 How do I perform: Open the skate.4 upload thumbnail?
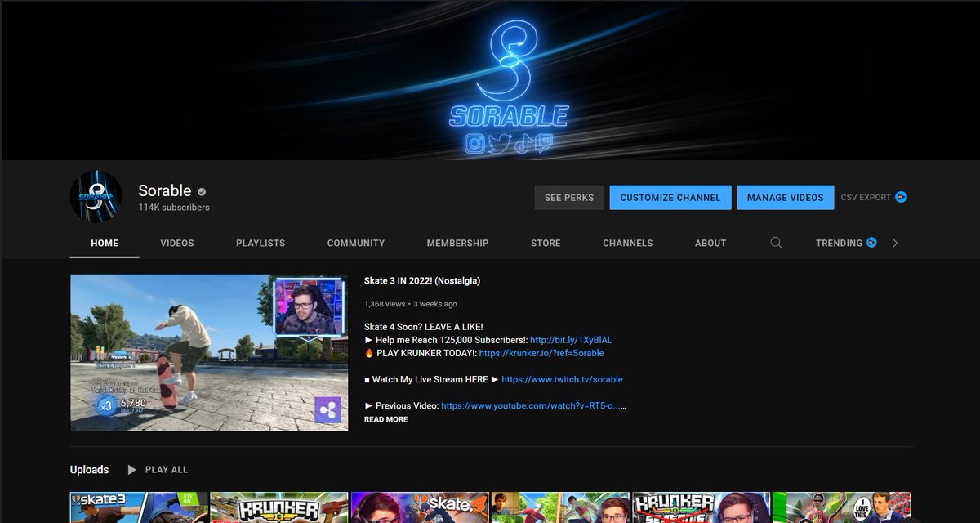tap(420, 507)
